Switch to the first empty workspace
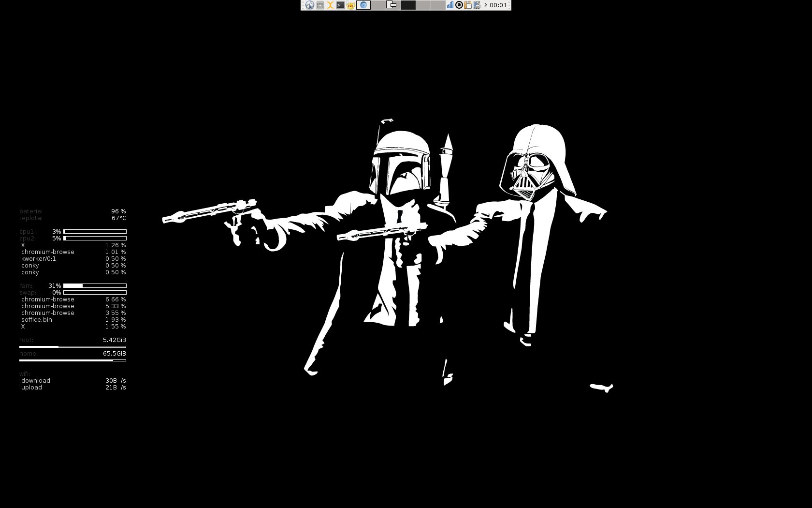Image resolution: width=812 pixels, height=508 pixels. coord(378,5)
